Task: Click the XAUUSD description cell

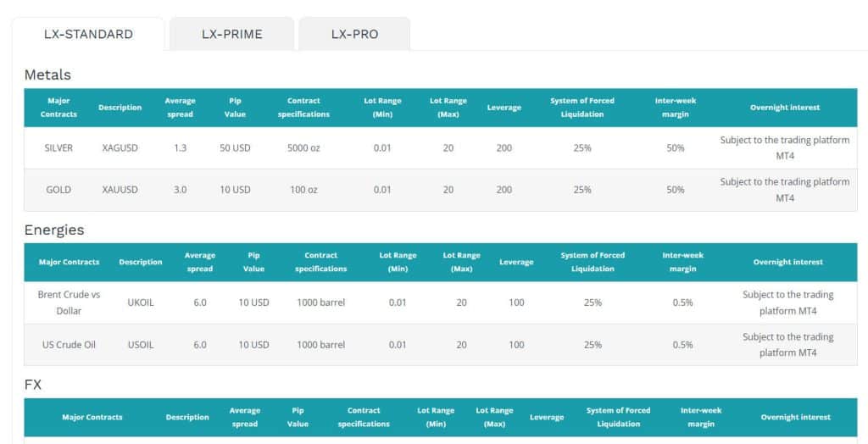Action: (120, 189)
